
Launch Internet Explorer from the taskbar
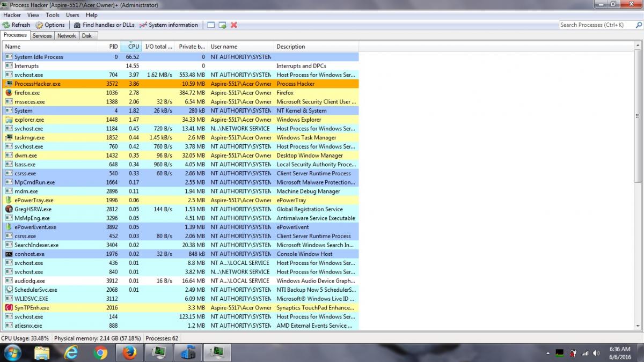click(71, 353)
